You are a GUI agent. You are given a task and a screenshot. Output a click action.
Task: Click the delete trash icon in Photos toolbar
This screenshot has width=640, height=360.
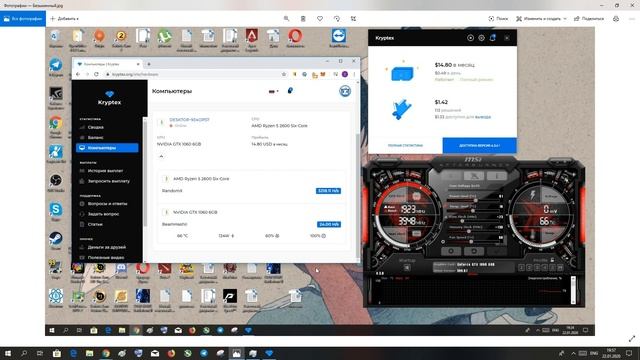click(303, 19)
